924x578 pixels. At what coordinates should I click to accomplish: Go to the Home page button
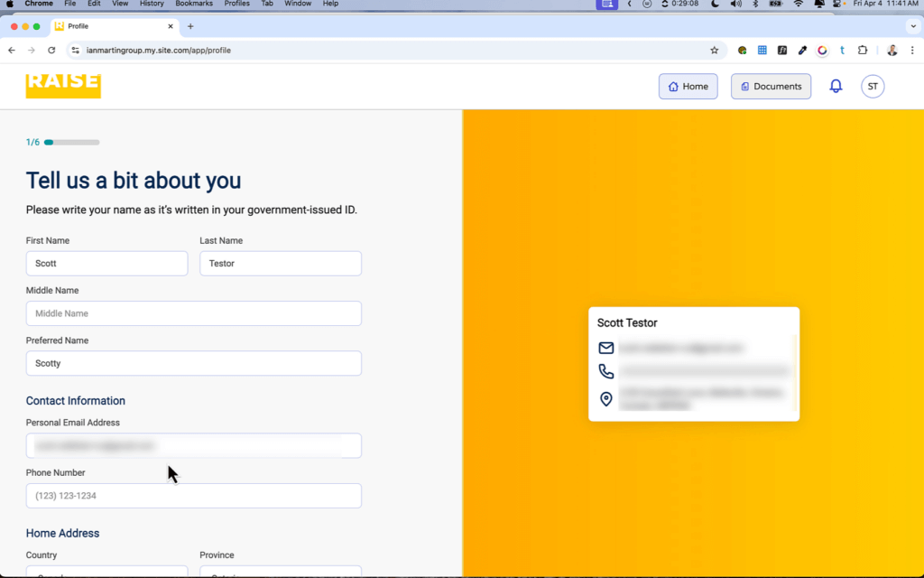coord(688,87)
